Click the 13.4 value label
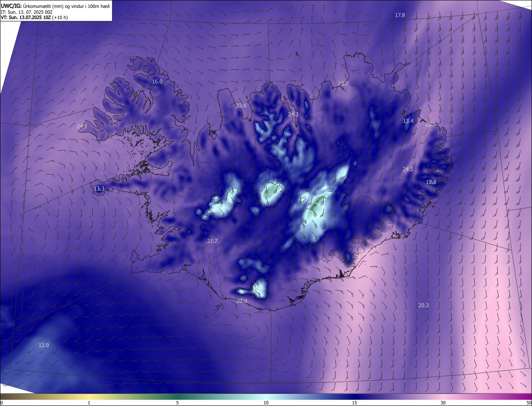Screen dimensions: 532x406 tap(409, 121)
